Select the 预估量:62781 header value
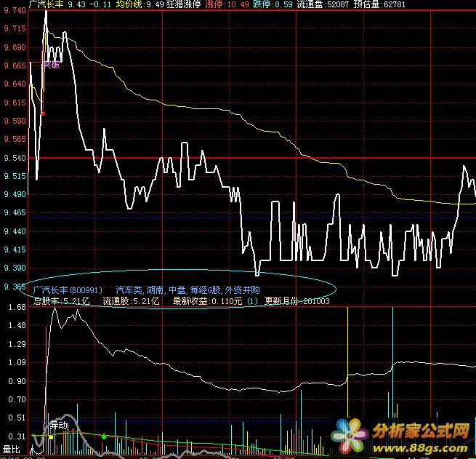 tap(379, 4)
